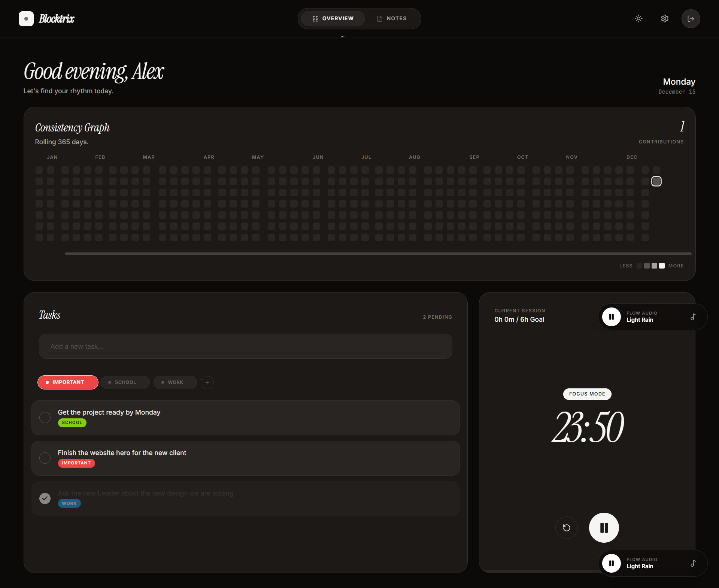Viewport: 719px width, 588px height.
Task: Click the Blocktrix logo
Action: [47, 18]
